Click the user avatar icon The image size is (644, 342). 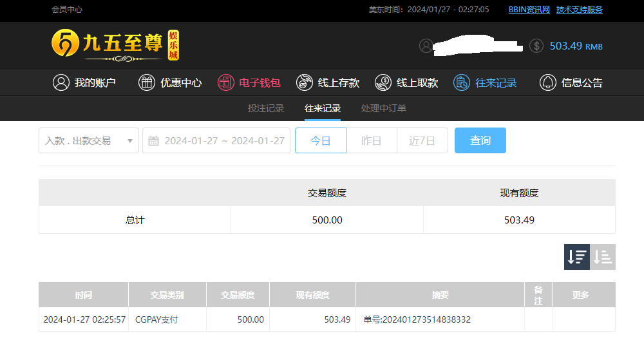(x=426, y=46)
